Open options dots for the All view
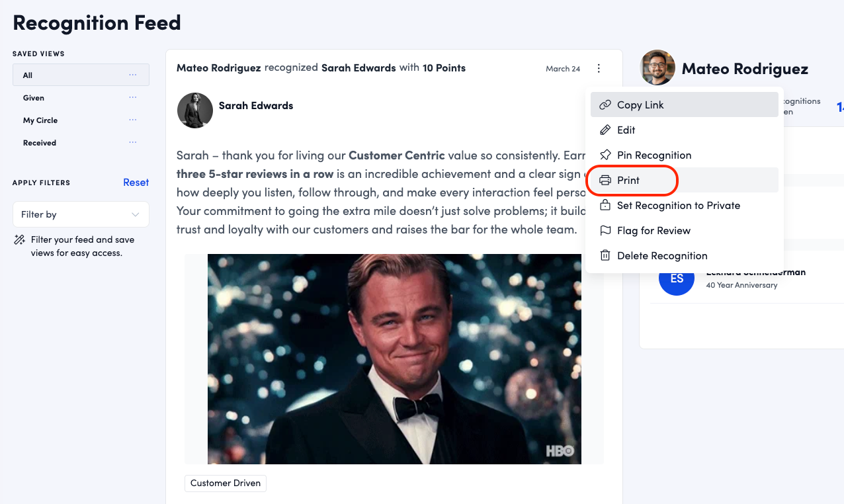 tap(133, 75)
